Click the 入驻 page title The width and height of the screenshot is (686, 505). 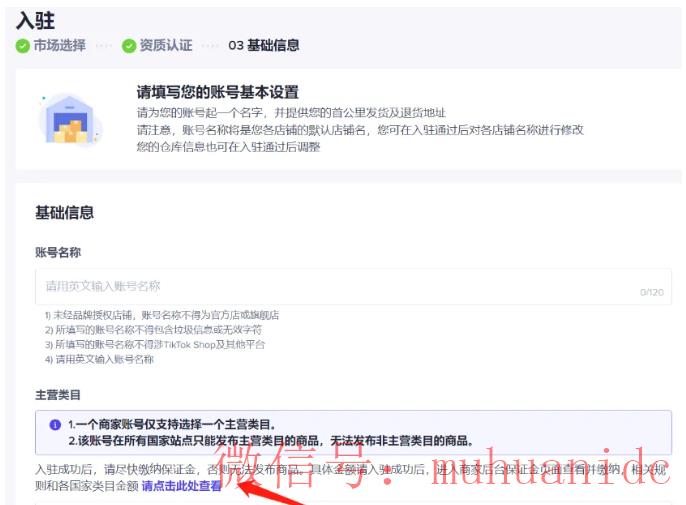pyautogui.click(x=35, y=21)
